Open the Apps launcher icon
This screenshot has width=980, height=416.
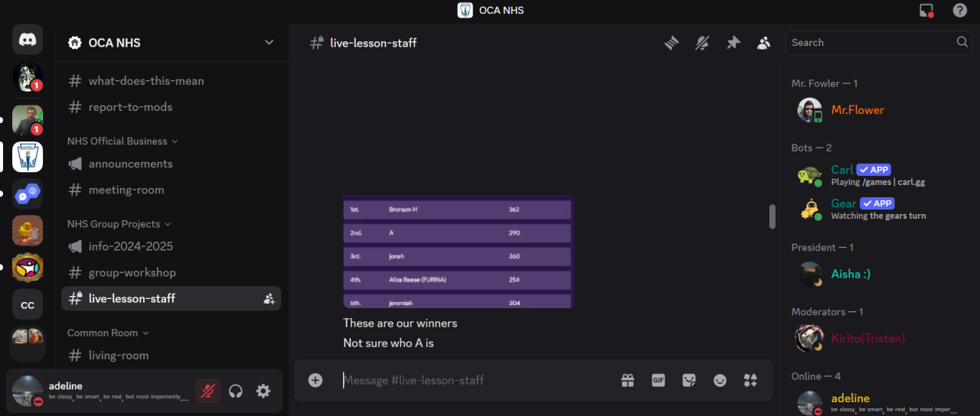(750, 380)
